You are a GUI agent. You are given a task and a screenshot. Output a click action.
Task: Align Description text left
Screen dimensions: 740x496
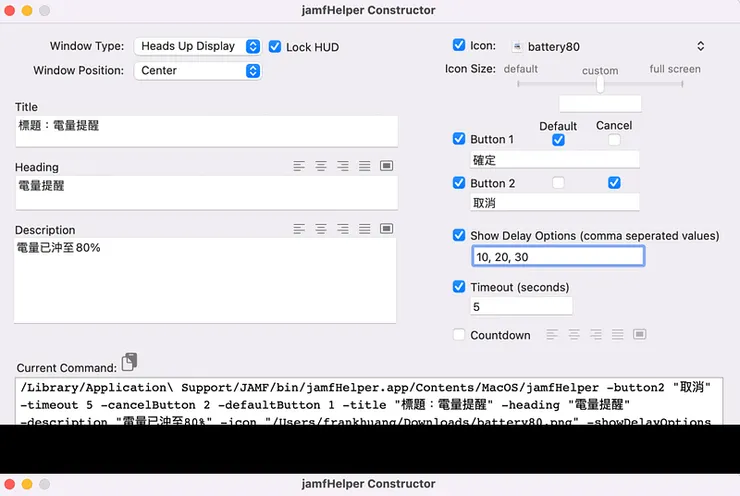(299, 229)
